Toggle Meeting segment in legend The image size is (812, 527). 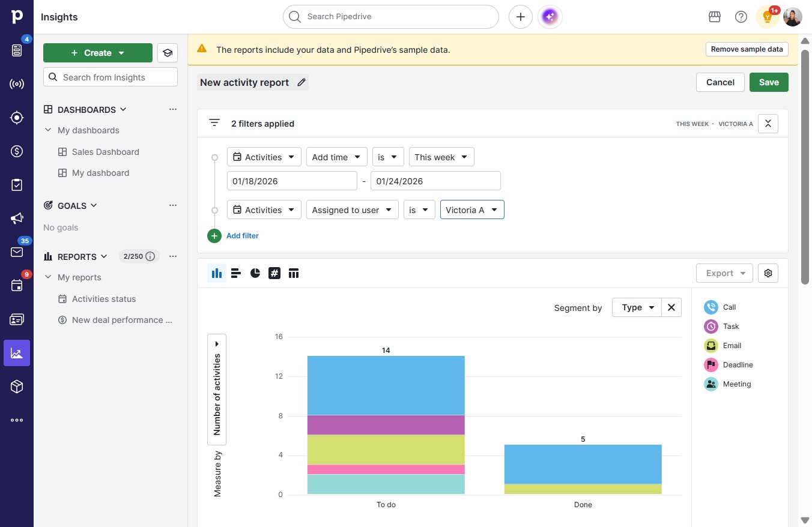coord(728,384)
